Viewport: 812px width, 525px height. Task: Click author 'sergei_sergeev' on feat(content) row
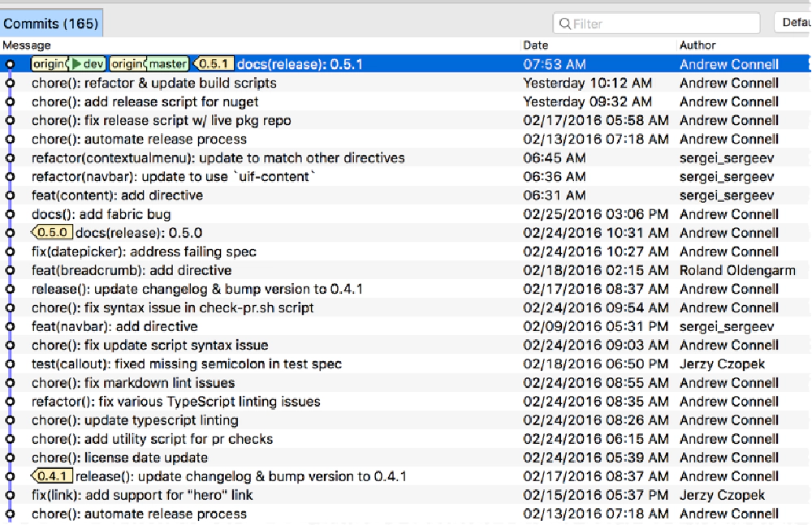click(x=727, y=196)
